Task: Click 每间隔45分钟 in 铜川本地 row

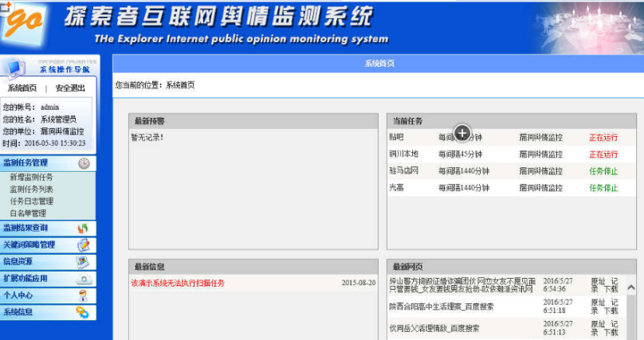Action: (x=460, y=154)
